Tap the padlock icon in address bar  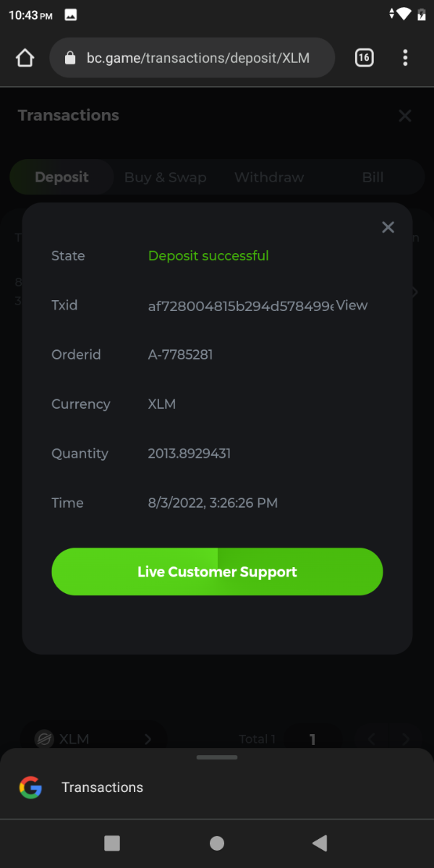pyautogui.click(x=70, y=58)
